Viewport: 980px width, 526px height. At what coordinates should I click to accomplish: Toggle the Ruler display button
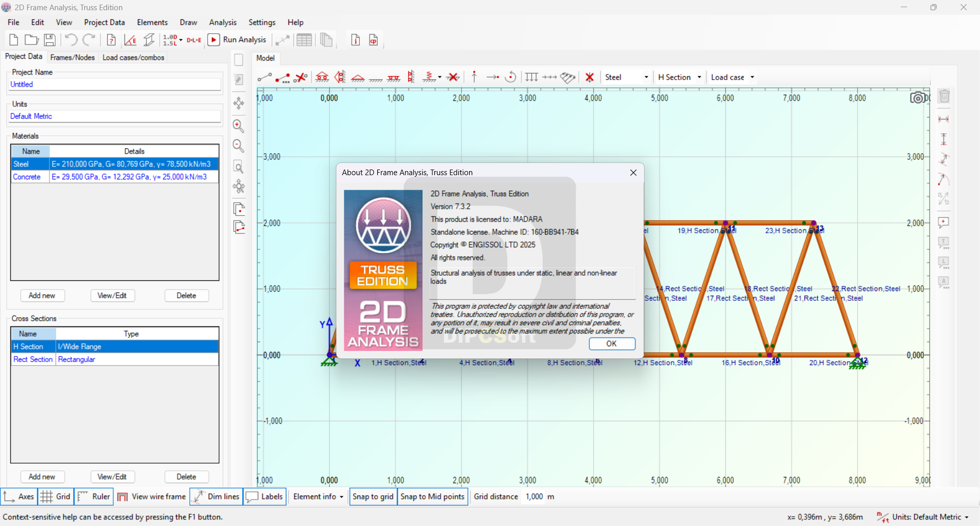point(94,496)
